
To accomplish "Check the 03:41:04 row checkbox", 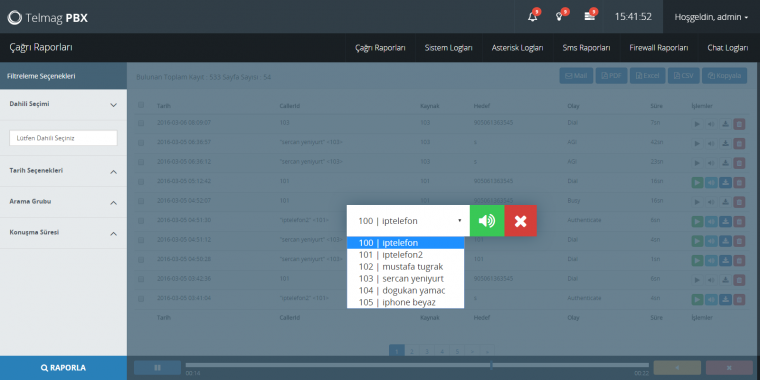I will click(x=141, y=299).
